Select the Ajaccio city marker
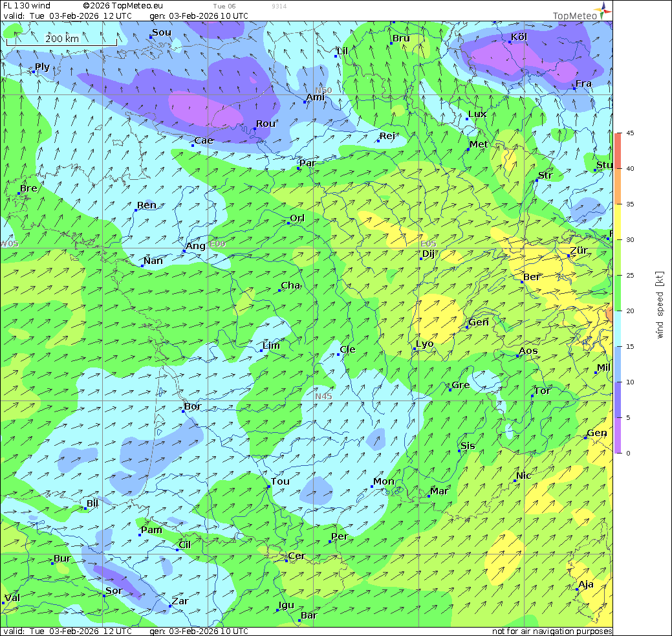The height and width of the screenshot is (636, 672). [x=577, y=589]
